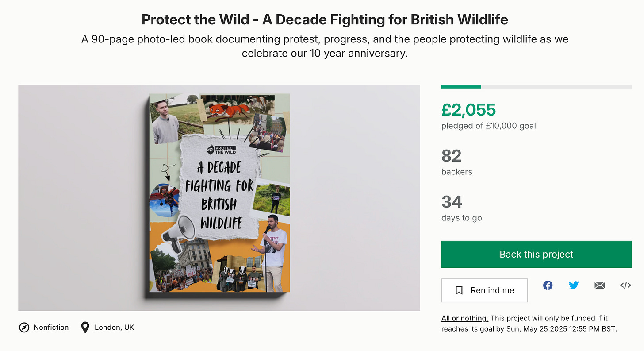Click the green funding progress bar

tap(461, 87)
